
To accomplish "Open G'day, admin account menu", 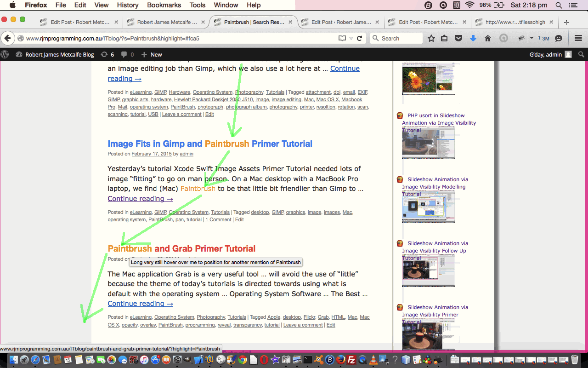I will pos(550,54).
